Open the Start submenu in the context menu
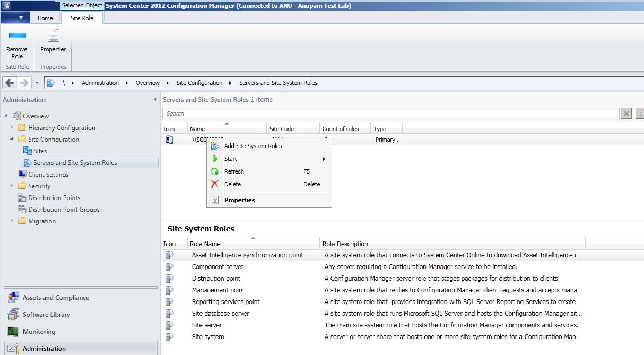Viewport: 644px width, 355px height. 230,159
